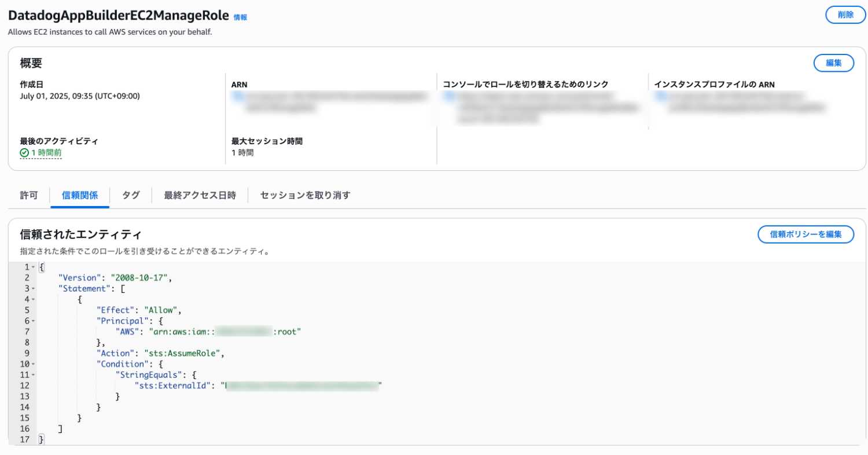868x455 pixels.
Task: Open 信頼ポリシーを編集 button
Action: coord(806,234)
